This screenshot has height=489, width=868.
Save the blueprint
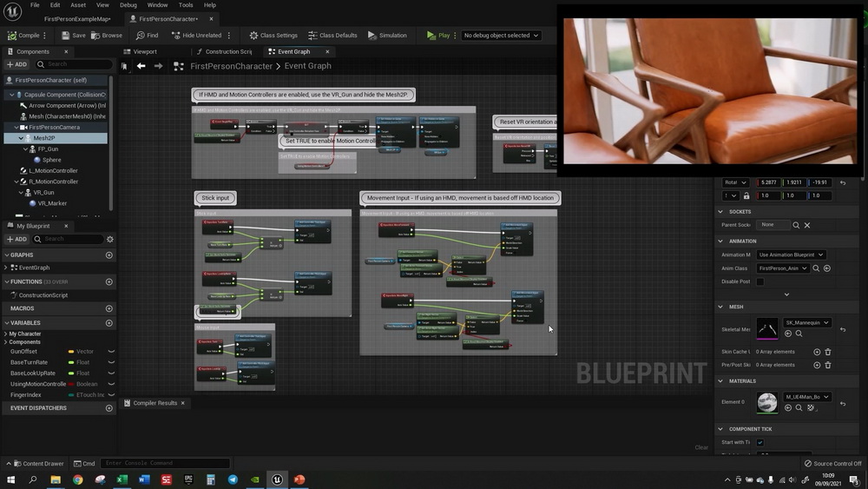pos(74,36)
